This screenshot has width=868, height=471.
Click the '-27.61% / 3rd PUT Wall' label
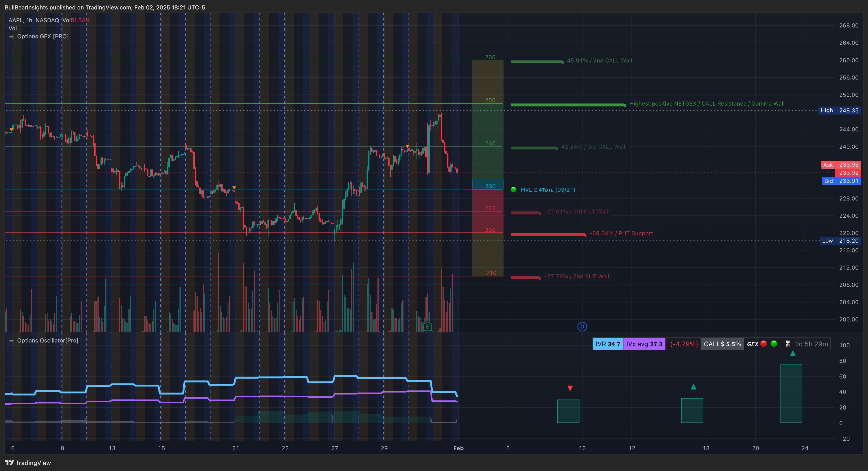(576, 212)
